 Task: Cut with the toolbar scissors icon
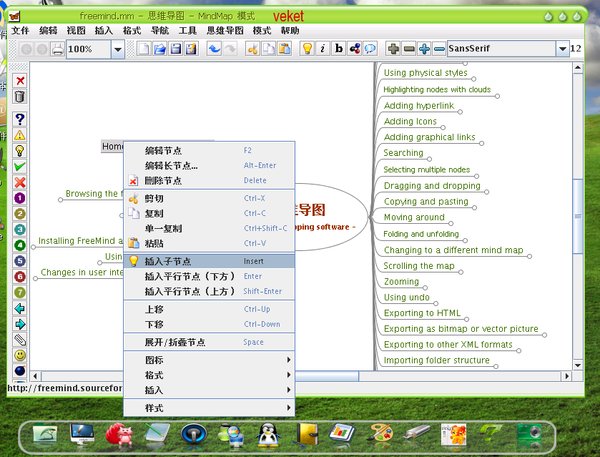click(x=253, y=49)
